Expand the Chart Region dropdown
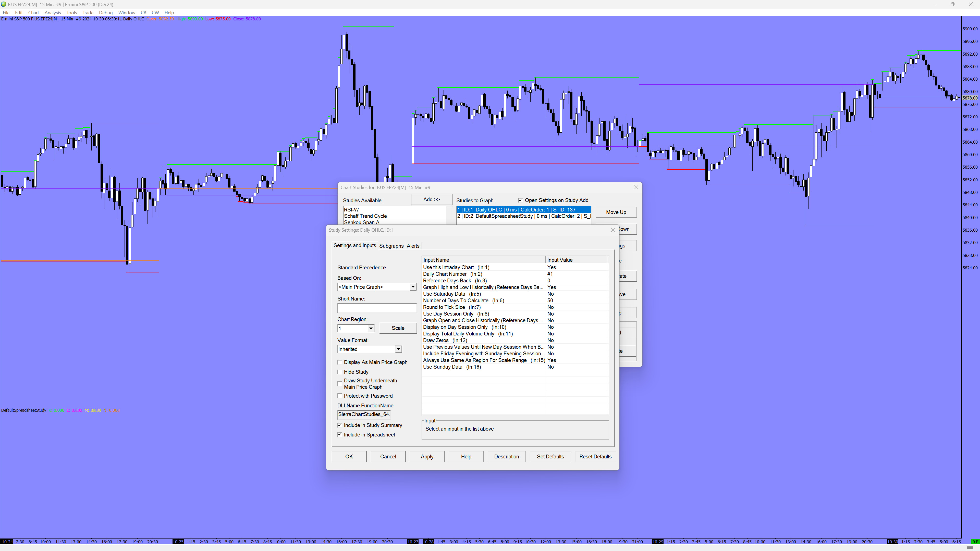980x551 pixels. coord(371,328)
